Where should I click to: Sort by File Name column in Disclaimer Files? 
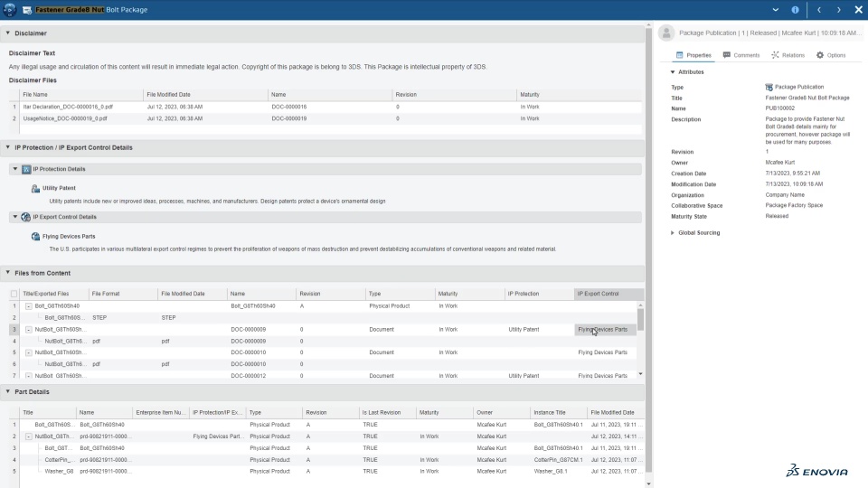point(81,95)
